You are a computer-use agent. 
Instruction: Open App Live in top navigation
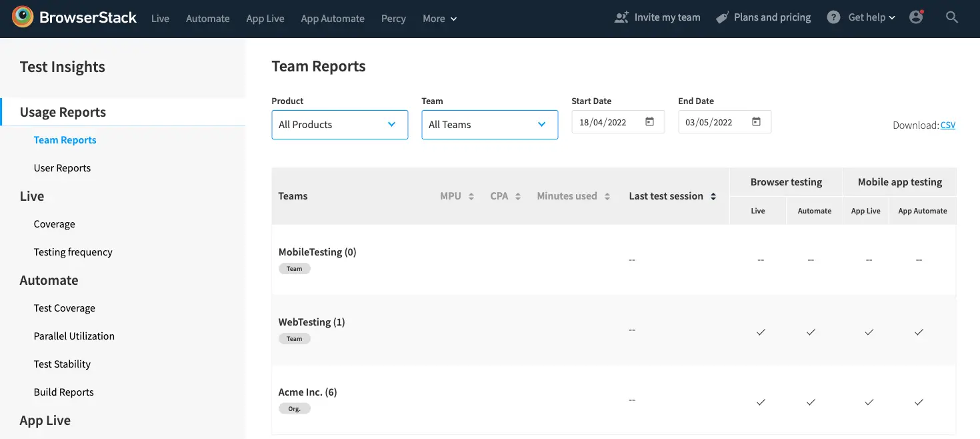(265, 19)
